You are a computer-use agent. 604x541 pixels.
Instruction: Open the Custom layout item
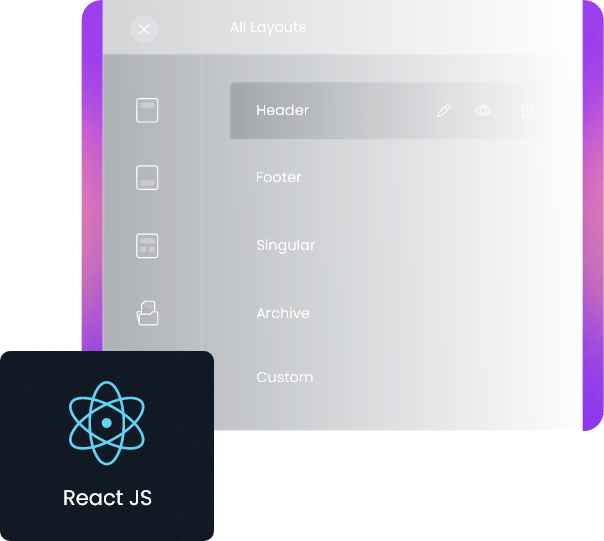285,377
